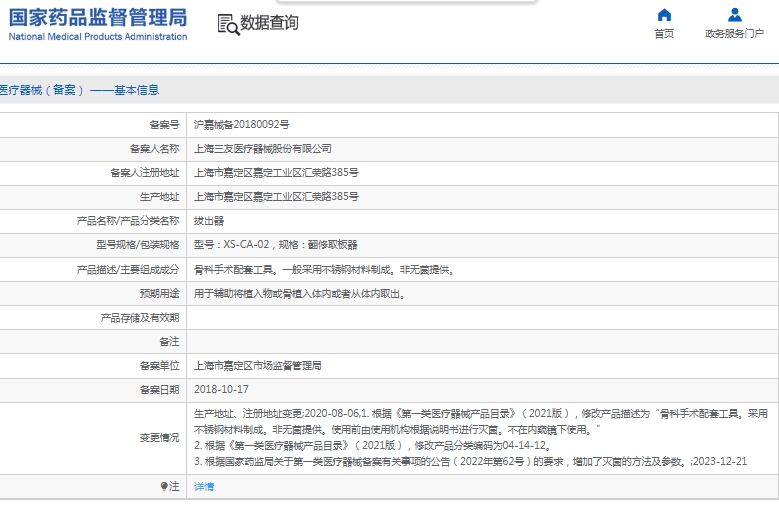Click National Medical Products Administration text
The height and width of the screenshot is (505, 779).
pyautogui.click(x=98, y=37)
